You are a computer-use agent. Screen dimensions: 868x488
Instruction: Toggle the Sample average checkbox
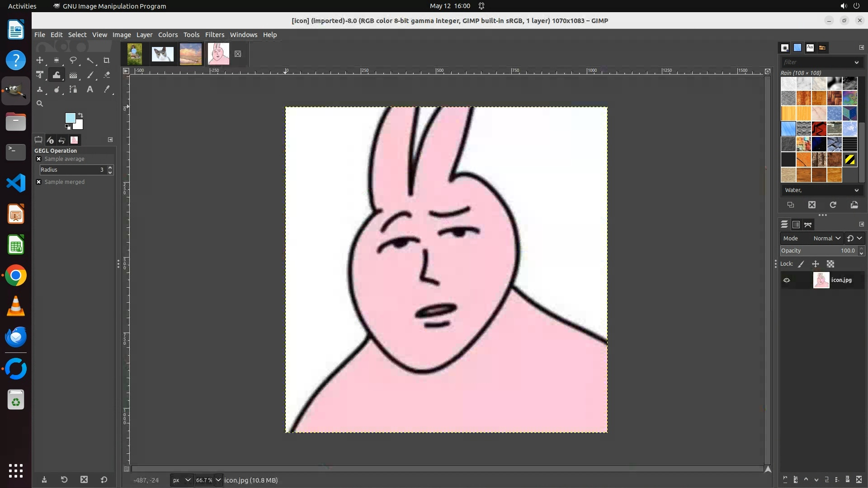tap(39, 159)
